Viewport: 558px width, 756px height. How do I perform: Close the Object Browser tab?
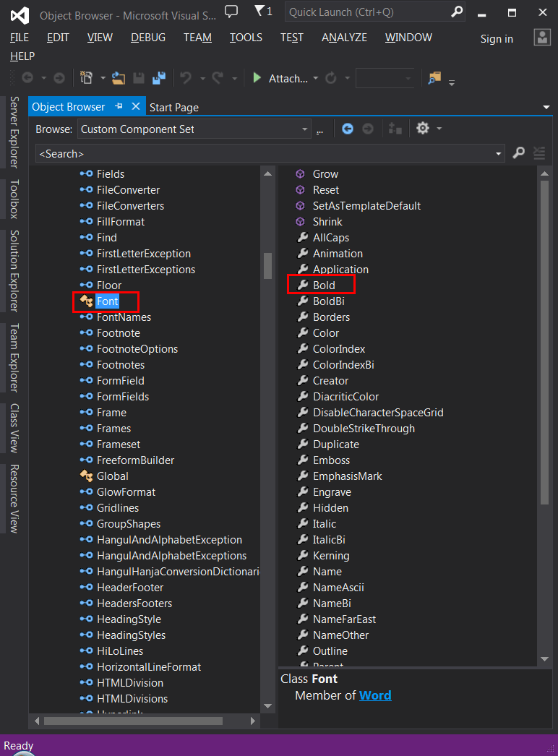point(136,106)
